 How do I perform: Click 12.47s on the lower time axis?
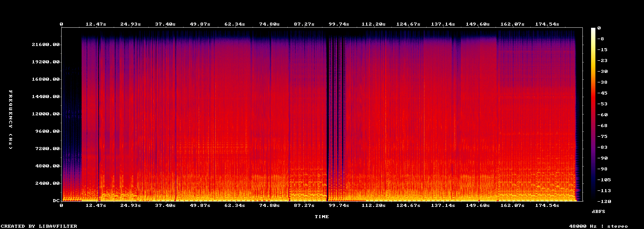[x=96, y=205]
